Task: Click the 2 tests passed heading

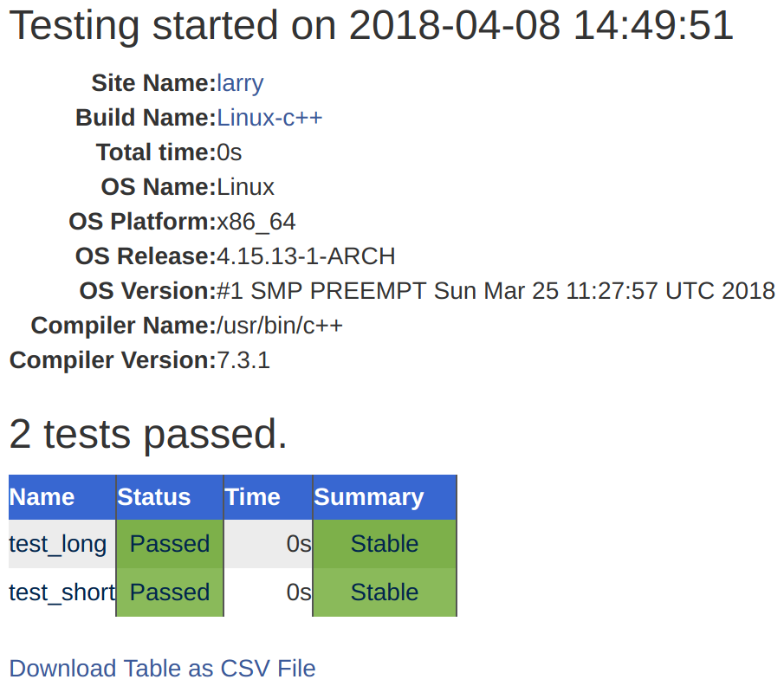Action: coord(148,434)
